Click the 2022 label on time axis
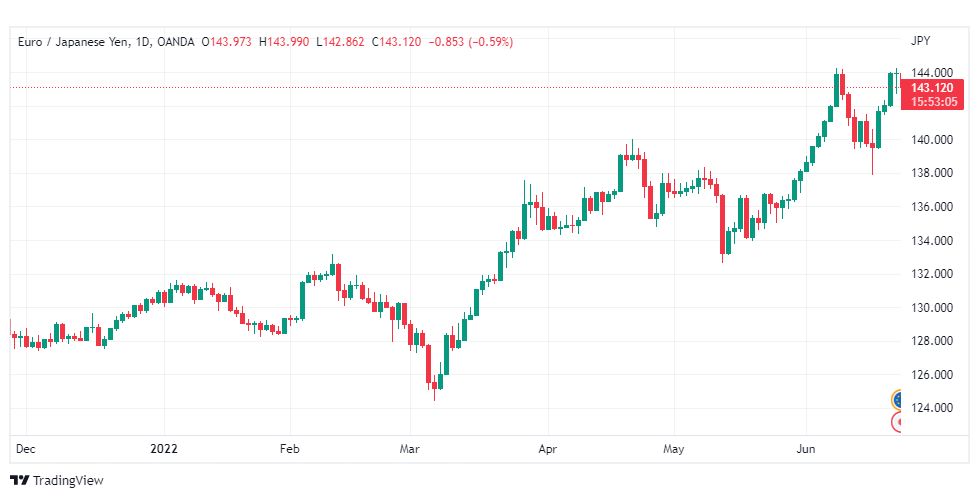The height and width of the screenshot is (498, 979). point(164,449)
